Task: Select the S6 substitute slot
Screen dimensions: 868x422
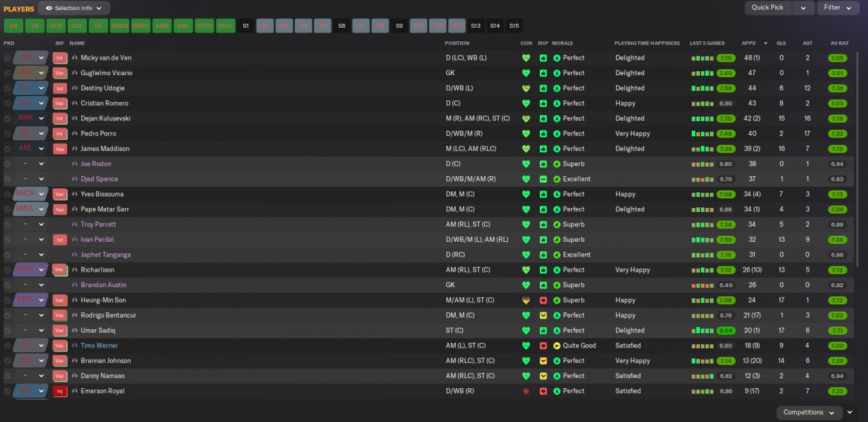Action: (342, 26)
